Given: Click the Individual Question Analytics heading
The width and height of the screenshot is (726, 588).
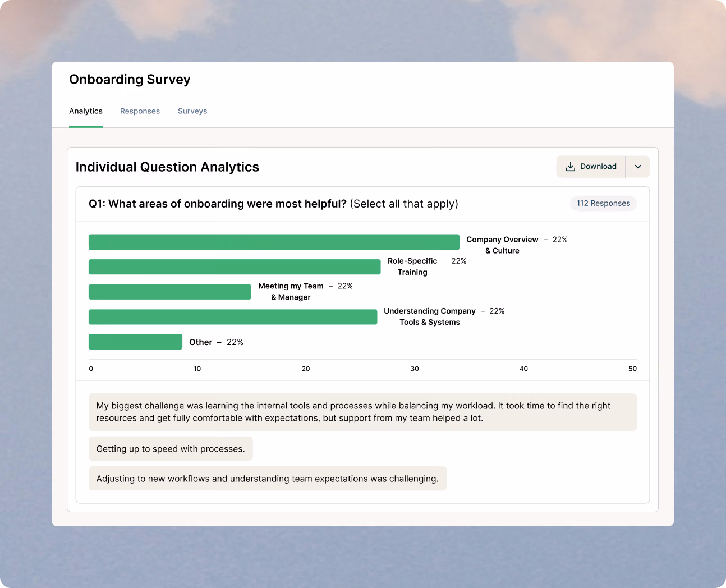Looking at the screenshot, I should 167,167.
